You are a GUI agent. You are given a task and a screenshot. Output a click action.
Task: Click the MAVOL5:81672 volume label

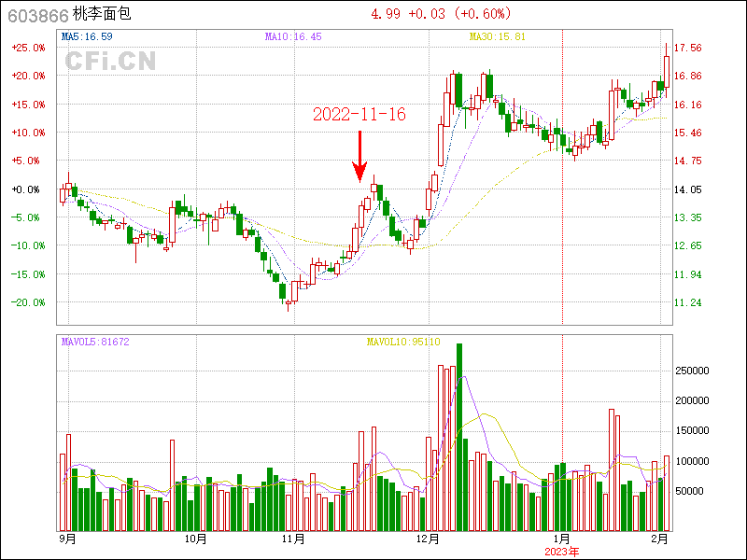(x=95, y=342)
